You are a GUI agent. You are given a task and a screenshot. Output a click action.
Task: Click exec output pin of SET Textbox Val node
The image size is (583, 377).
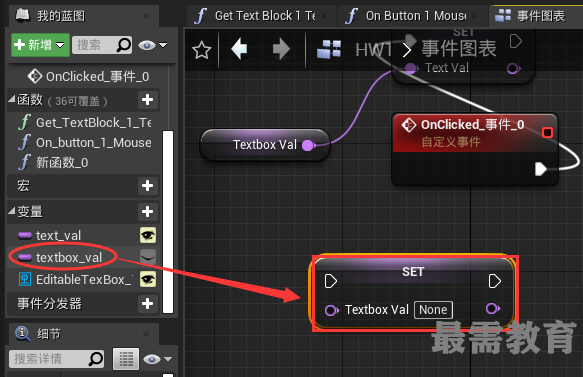point(495,281)
